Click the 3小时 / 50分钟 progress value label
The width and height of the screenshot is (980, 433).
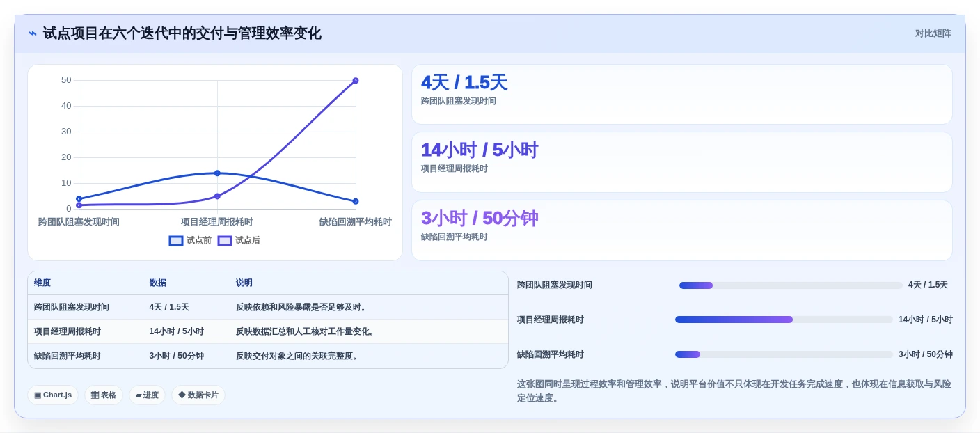pos(925,354)
